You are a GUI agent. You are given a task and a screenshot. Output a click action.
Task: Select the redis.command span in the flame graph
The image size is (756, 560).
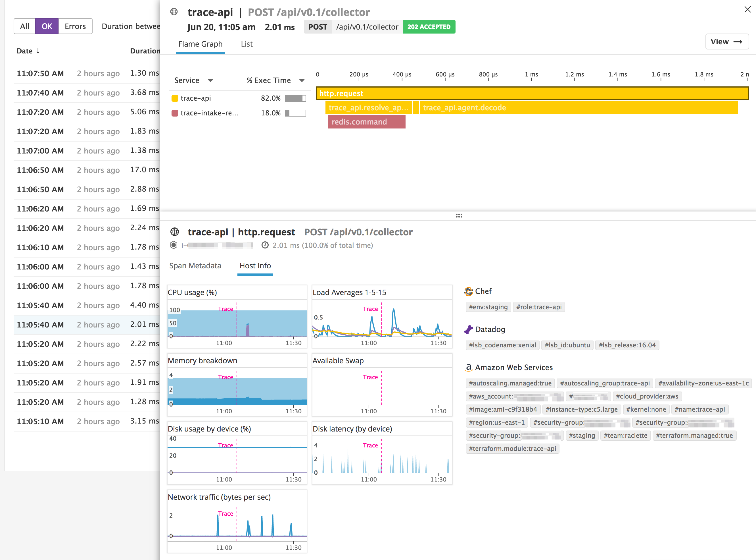point(366,122)
